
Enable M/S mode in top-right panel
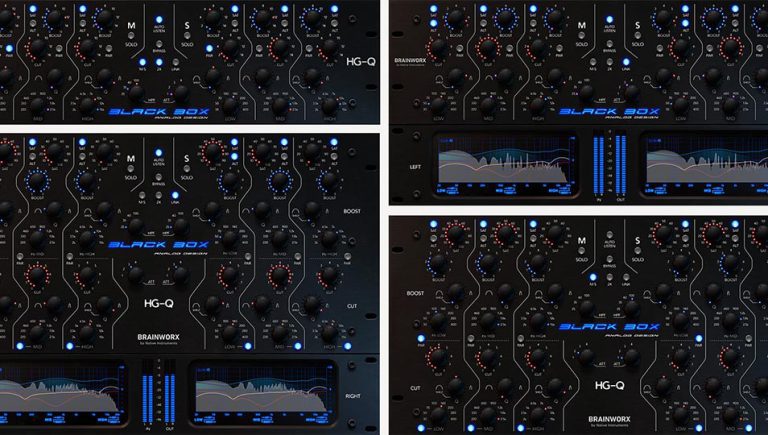(x=593, y=62)
